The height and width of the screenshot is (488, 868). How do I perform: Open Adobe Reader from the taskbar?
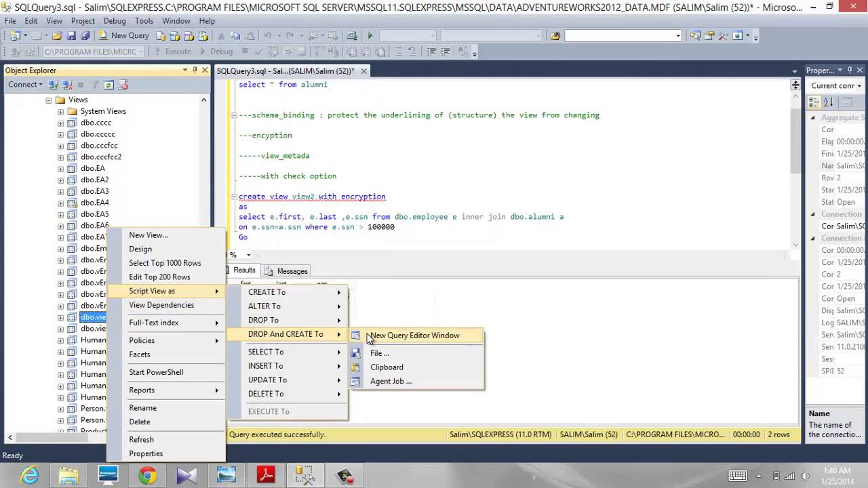265,475
